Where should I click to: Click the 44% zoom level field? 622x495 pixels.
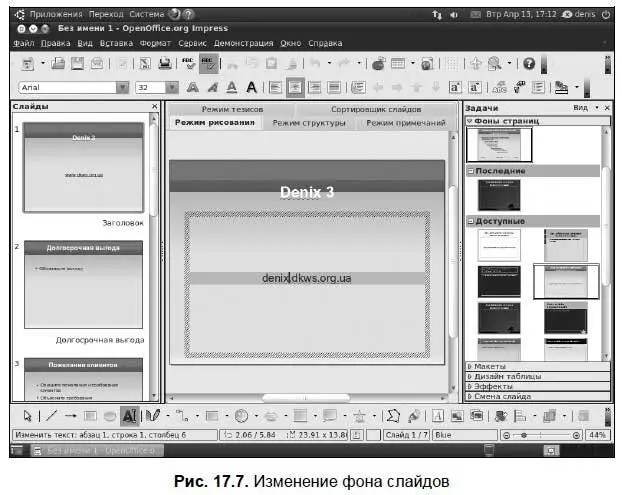[597, 435]
